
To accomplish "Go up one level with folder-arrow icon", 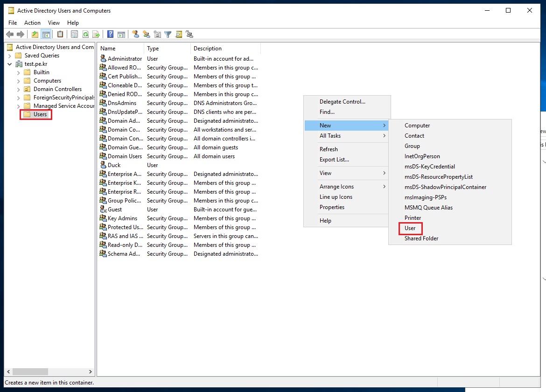I will coord(35,34).
